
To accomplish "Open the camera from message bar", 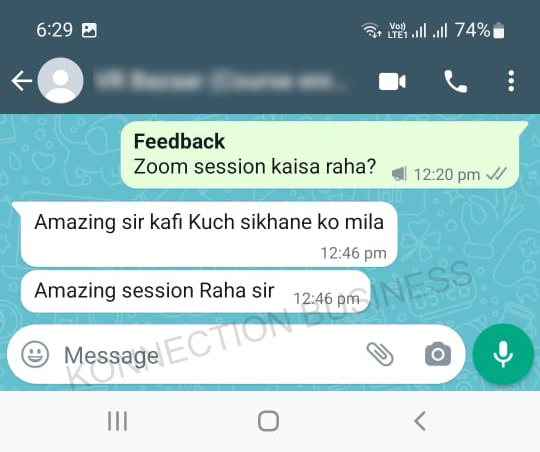I will [438, 354].
